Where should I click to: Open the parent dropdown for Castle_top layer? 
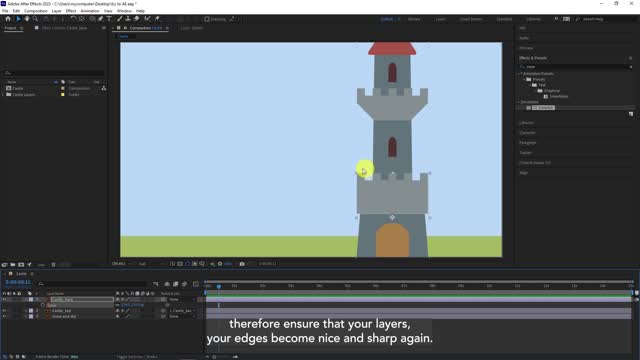tap(182, 311)
